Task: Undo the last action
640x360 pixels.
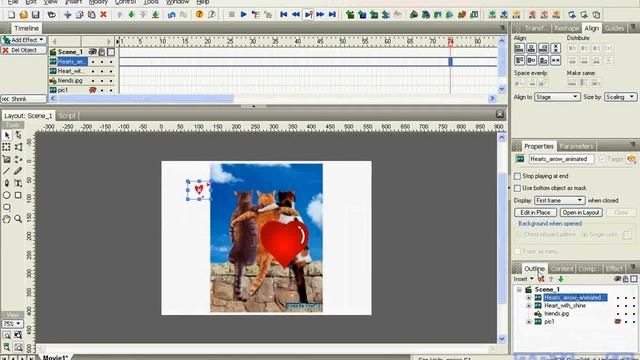Action: 171,15
